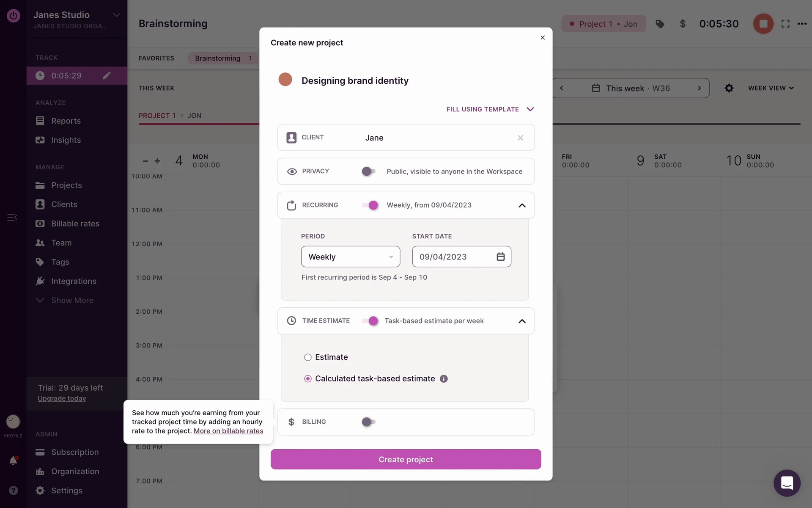The image size is (812, 508).
Task: Collapse the Recurring section chevron
Action: coord(522,205)
